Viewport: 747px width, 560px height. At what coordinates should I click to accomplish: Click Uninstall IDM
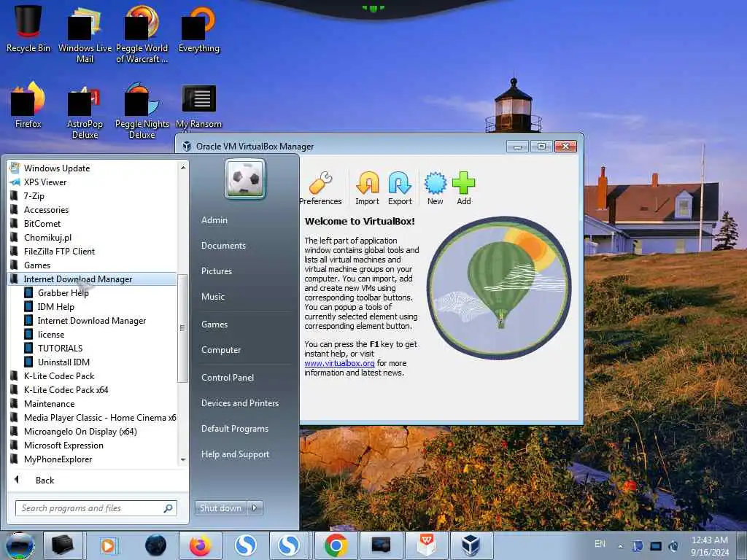(x=64, y=362)
